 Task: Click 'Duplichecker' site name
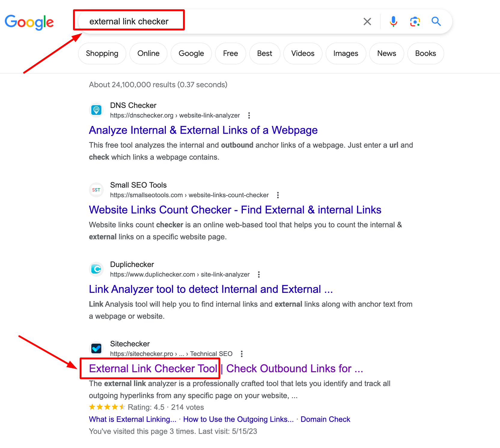click(132, 265)
